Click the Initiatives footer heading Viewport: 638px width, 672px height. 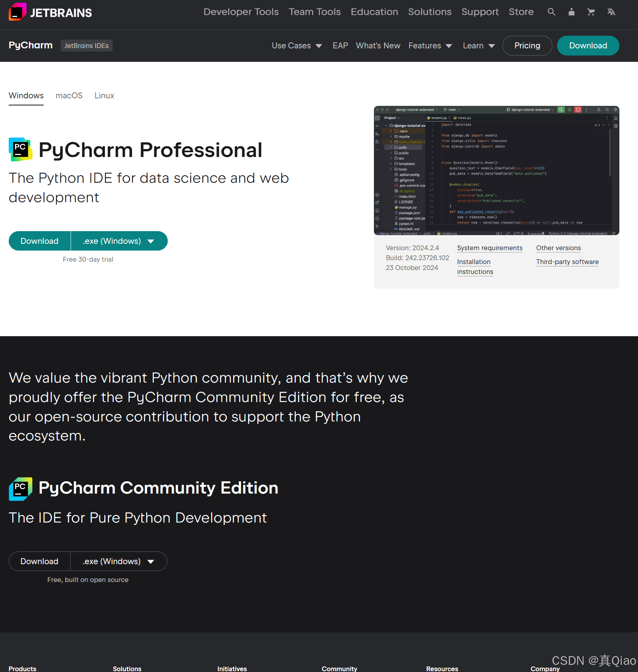coord(232,668)
